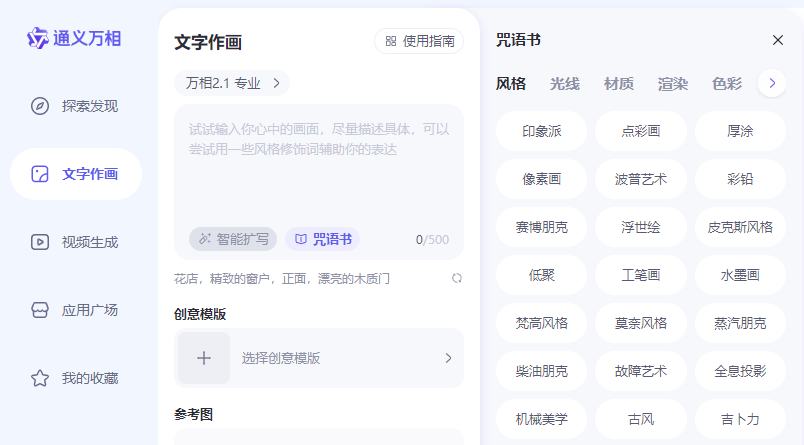Choose the 彩铅 style tag
The height and width of the screenshot is (445, 804).
(x=740, y=179)
